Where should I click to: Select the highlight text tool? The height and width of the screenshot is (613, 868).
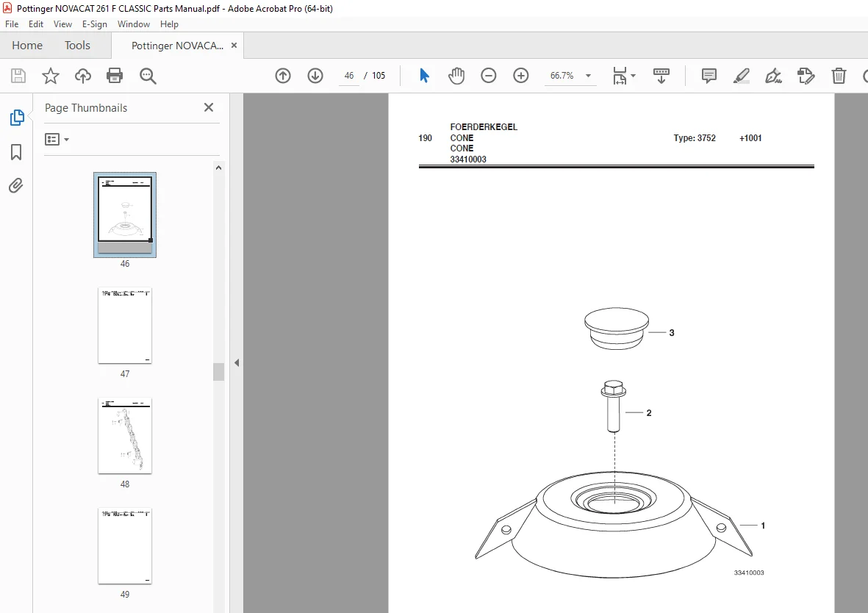tap(742, 75)
